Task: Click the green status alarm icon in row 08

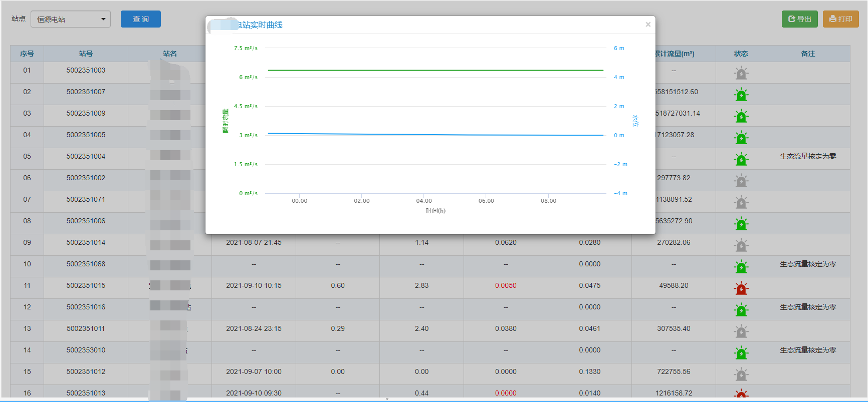Action: click(x=741, y=224)
